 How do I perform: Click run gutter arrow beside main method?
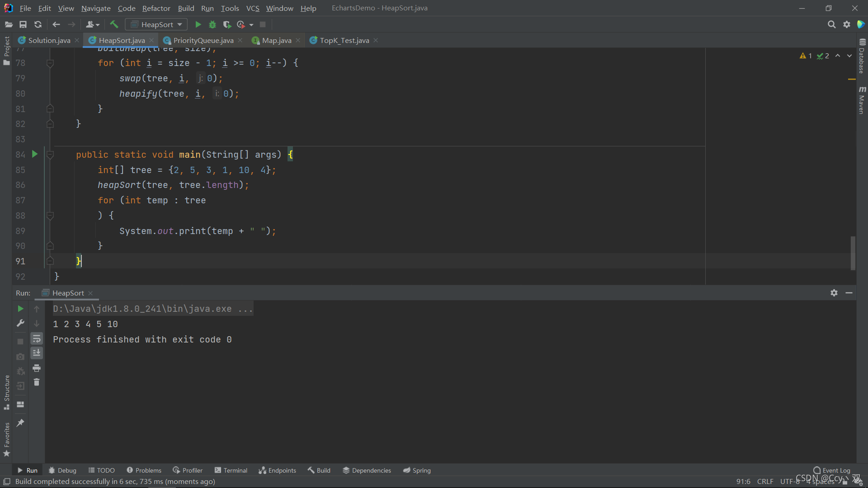(x=35, y=155)
